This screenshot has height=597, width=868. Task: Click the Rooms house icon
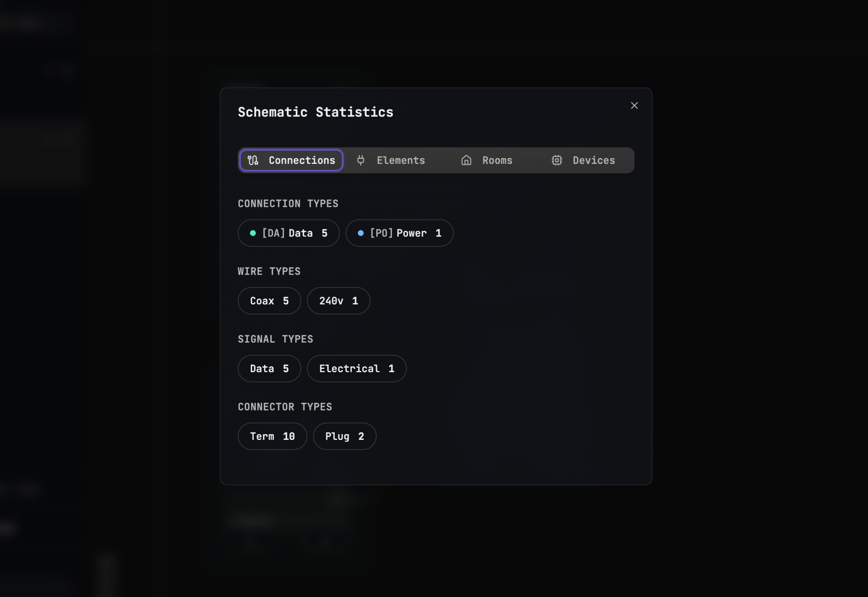[x=466, y=160]
